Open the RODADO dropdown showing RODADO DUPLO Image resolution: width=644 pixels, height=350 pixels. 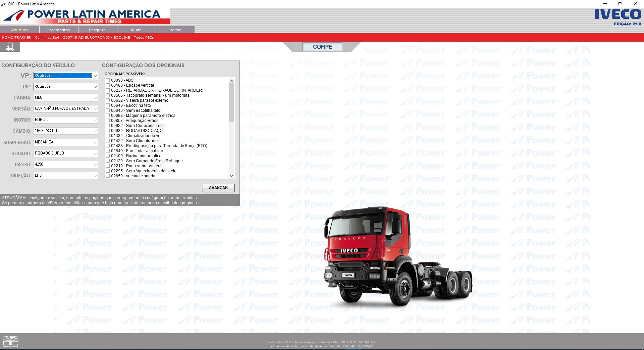coord(66,154)
